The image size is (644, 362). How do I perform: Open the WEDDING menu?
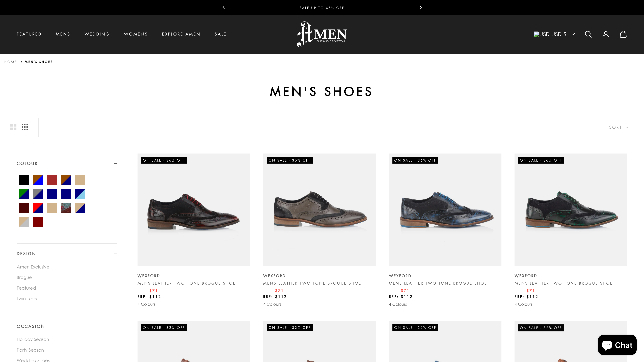(x=97, y=34)
